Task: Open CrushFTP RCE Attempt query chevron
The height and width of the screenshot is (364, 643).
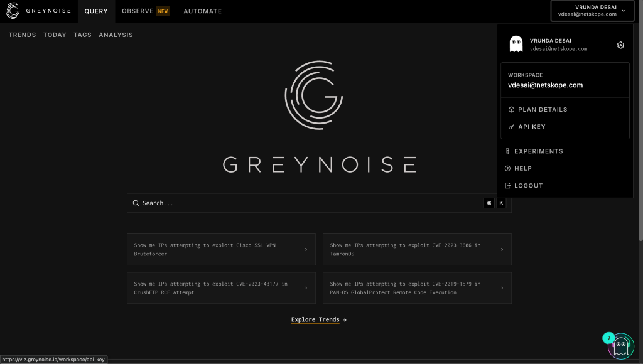Action: coord(306,288)
